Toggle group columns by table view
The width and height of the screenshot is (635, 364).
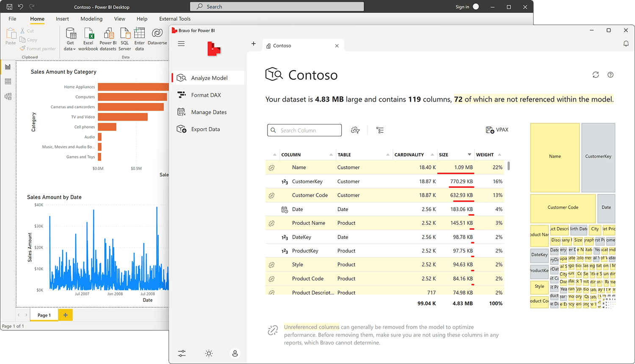pyautogui.click(x=380, y=130)
